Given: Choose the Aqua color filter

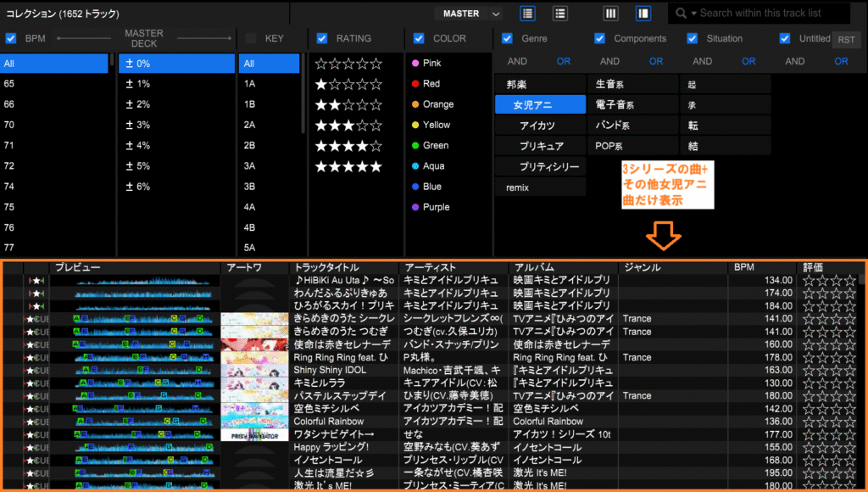Looking at the screenshot, I should tap(433, 166).
